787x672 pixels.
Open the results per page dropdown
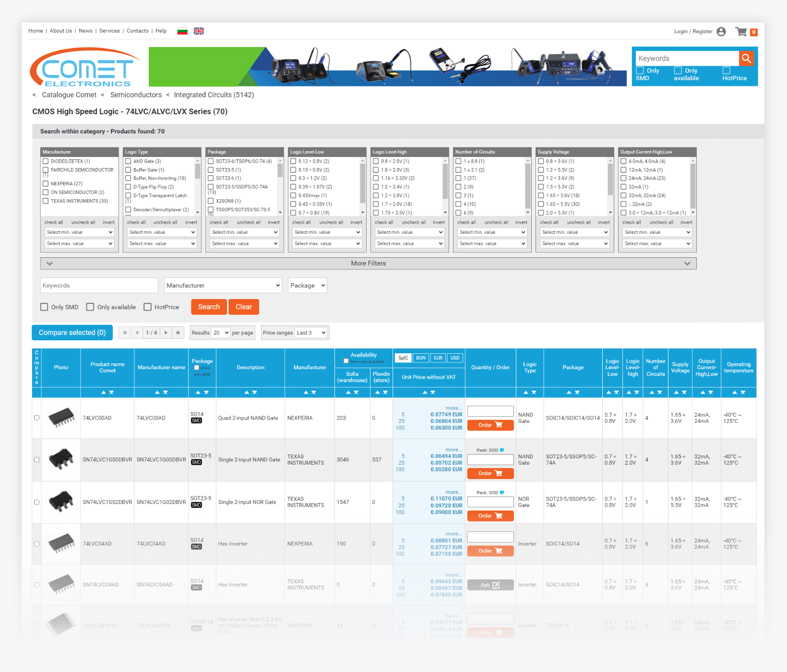tap(221, 333)
